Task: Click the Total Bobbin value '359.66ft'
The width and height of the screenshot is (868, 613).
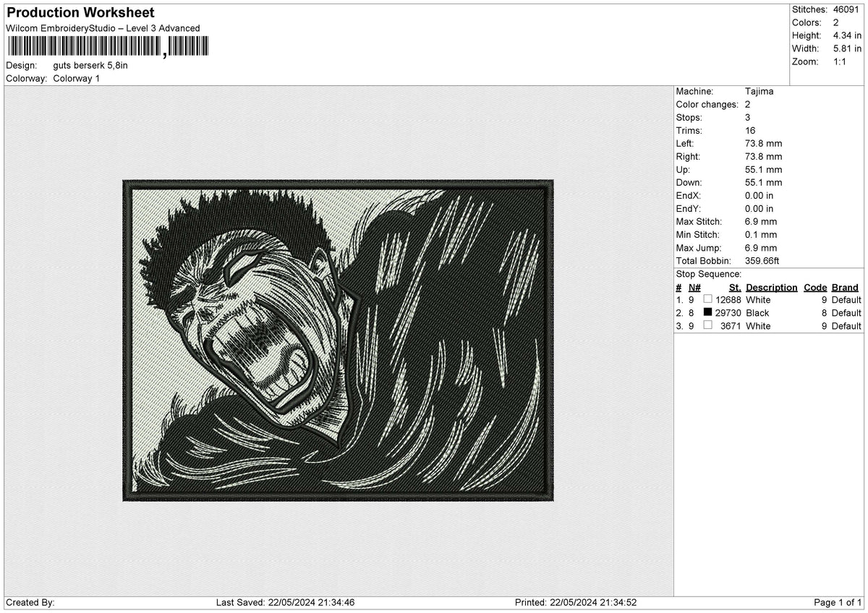Action: click(x=762, y=260)
